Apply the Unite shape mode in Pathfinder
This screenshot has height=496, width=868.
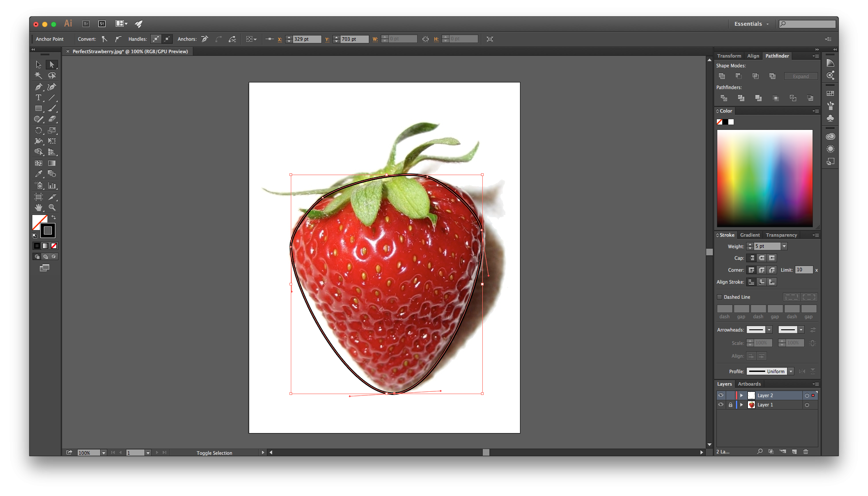point(722,76)
